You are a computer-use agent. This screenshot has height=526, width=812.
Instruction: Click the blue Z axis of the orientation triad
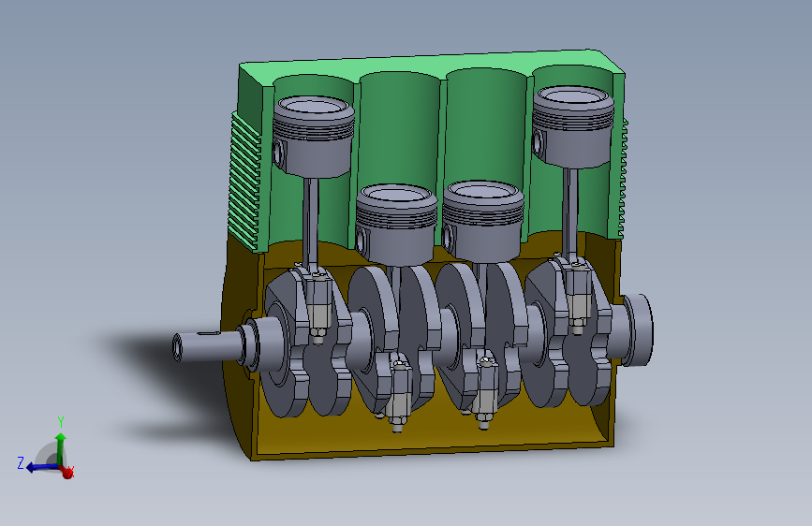click(42, 467)
